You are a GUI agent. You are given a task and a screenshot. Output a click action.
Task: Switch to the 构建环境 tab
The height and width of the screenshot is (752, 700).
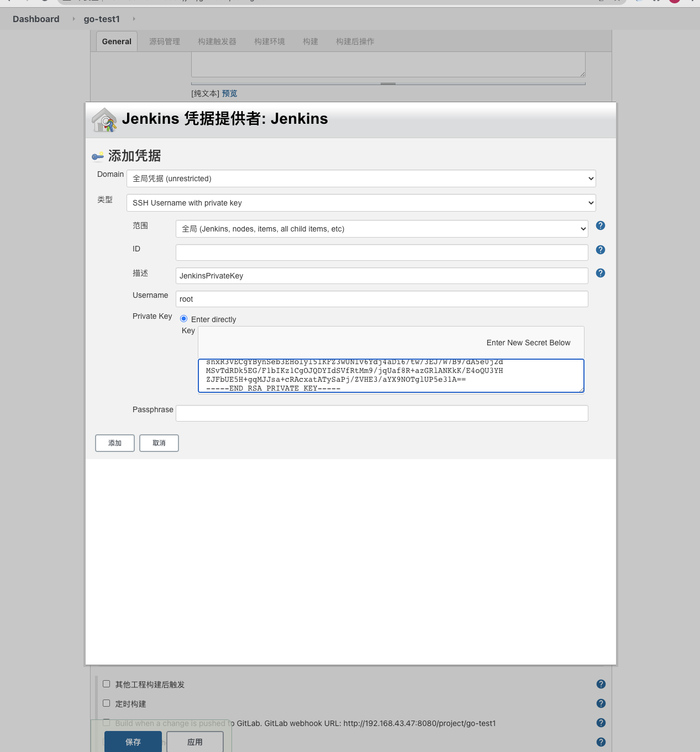tap(270, 41)
